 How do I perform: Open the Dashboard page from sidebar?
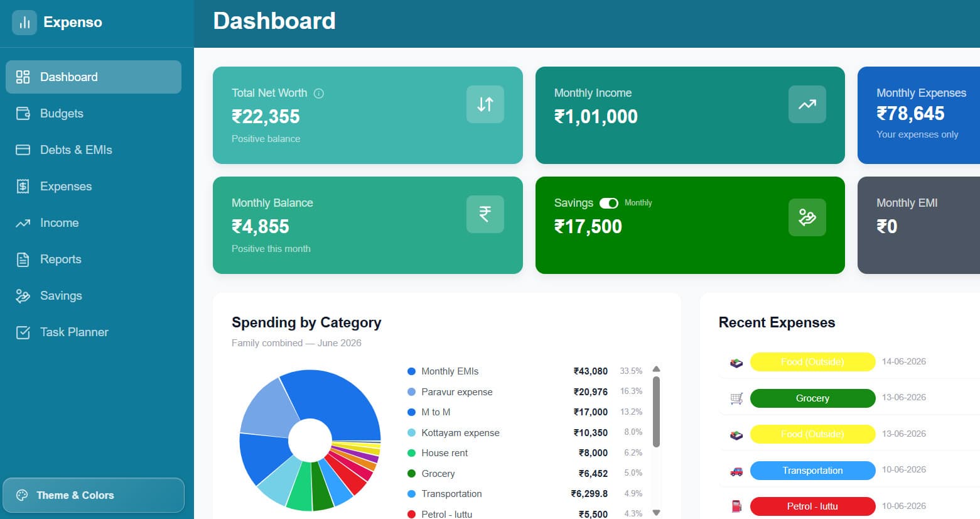94,77
